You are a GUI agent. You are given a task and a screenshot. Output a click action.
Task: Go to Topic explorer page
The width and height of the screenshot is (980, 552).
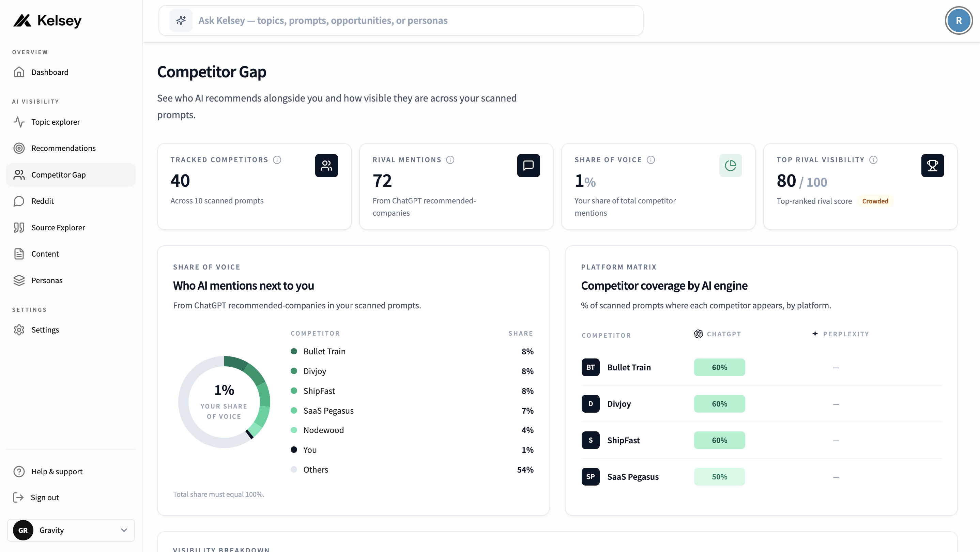click(71, 122)
